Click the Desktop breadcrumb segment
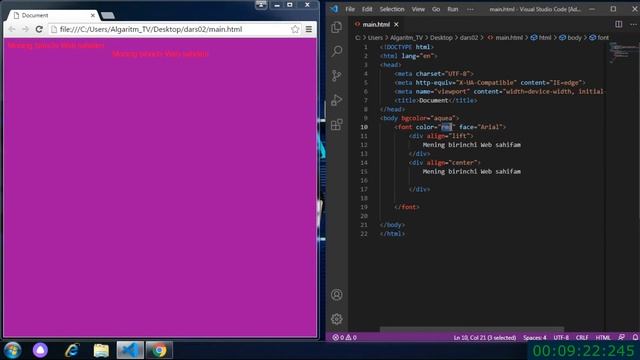 (x=441, y=38)
